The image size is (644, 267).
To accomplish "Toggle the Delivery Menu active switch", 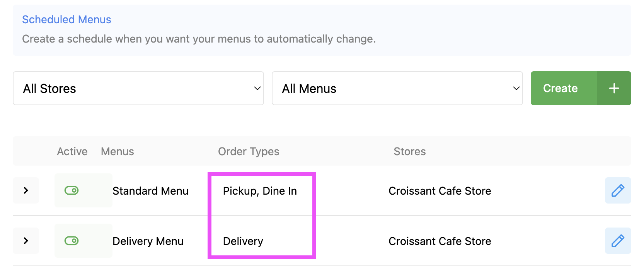I will pyautogui.click(x=72, y=241).
